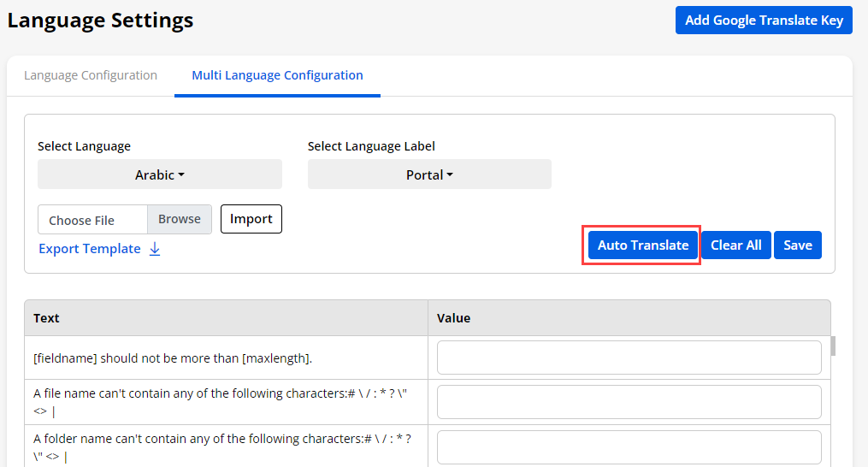Viewport: 868px width, 467px height.
Task: Select the "[fieldname] should not be more than" text cell
Action: [173, 358]
